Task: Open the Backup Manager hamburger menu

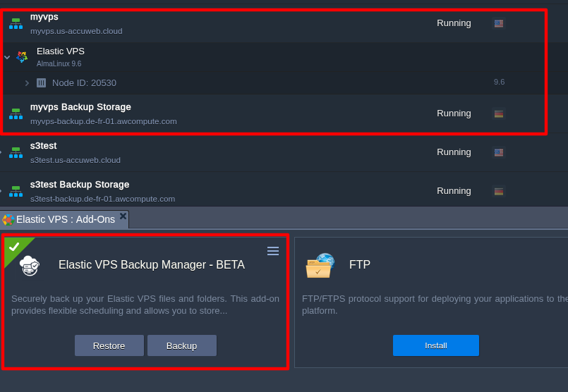Action: (x=273, y=251)
